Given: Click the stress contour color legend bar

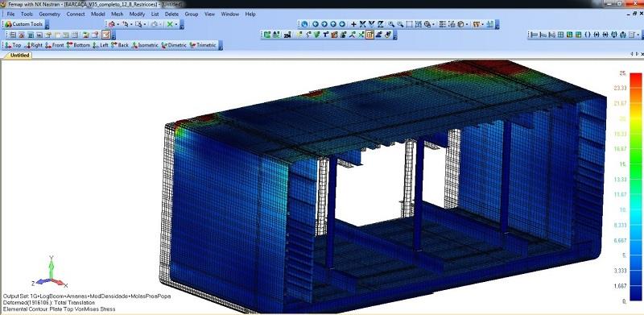Looking at the screenshot, I should [635, 187].
